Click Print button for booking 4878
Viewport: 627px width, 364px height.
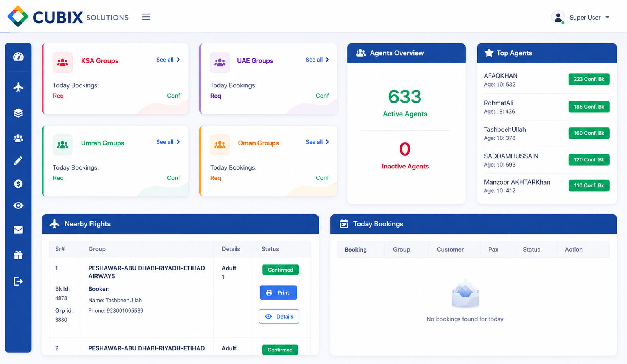click(x=278, y=293)
